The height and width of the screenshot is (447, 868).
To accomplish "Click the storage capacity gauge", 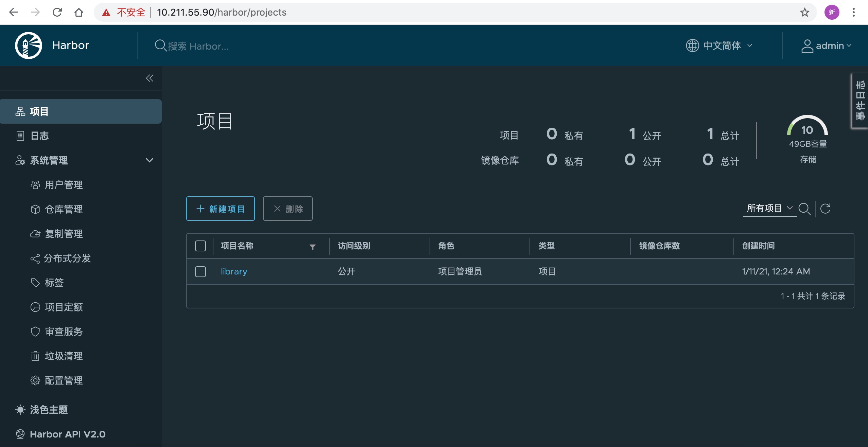I will pyautogui.click(x=808, y=126).
